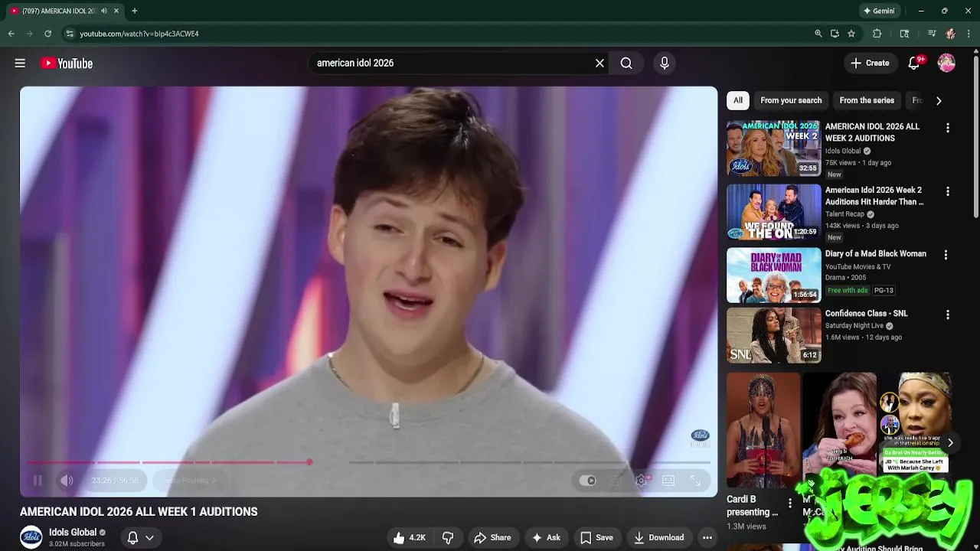The width and height of the screenshot is (980, 551).
Task: Install app icon in address bar
Action: (x=835, y=34)
